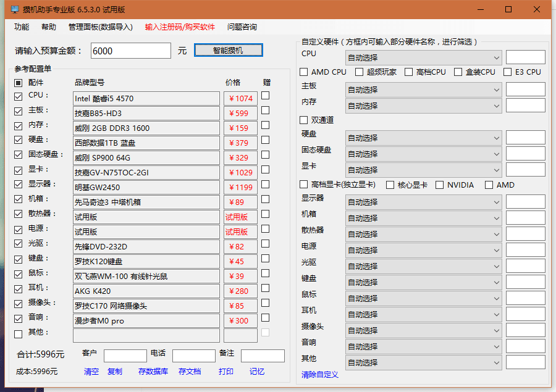Maximize the 攒机助手 window

(x=508, y=9)
